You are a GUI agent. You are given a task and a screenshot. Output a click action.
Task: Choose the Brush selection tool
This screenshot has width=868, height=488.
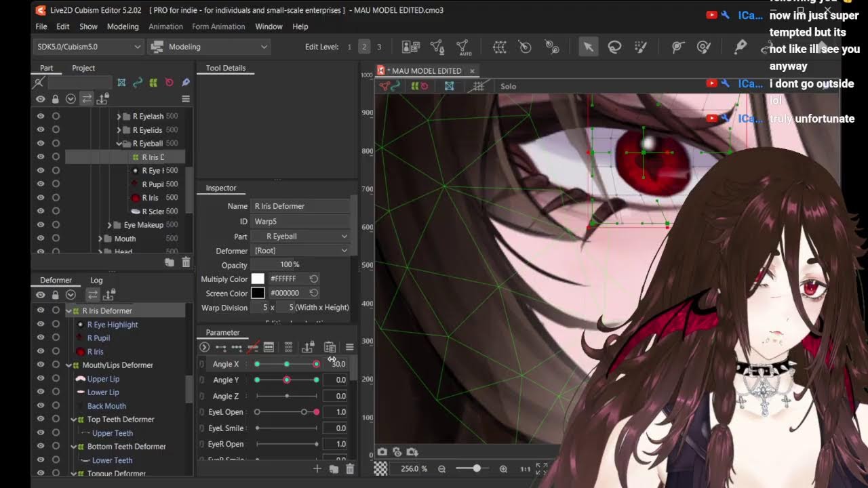click(640, 47)
